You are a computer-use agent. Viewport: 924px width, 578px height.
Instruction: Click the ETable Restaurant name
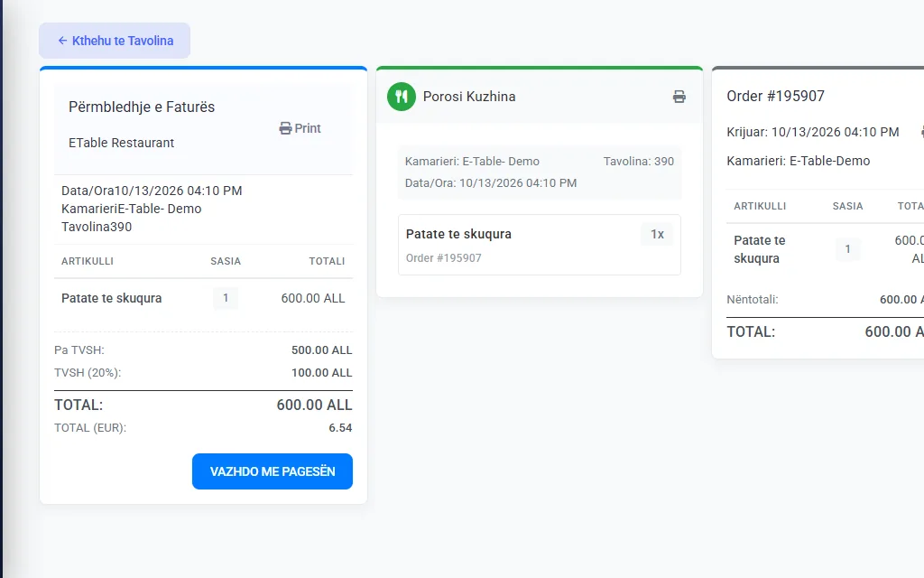[x=122, y=143]
